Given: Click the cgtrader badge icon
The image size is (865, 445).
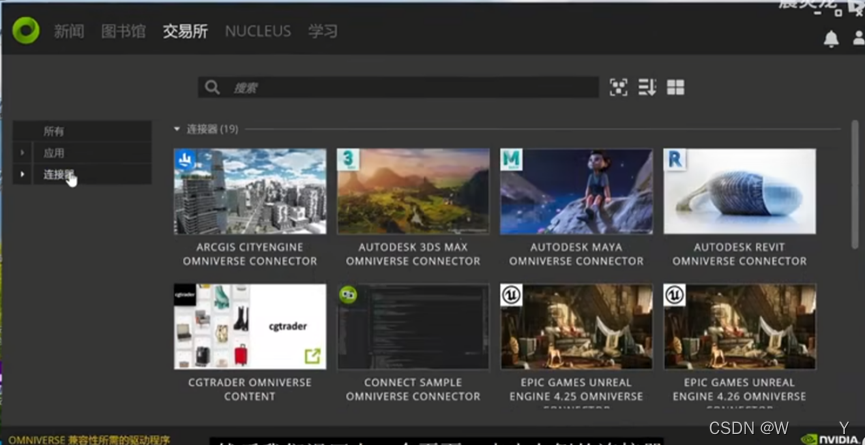Looking at the screenshot, I should 185,295.
